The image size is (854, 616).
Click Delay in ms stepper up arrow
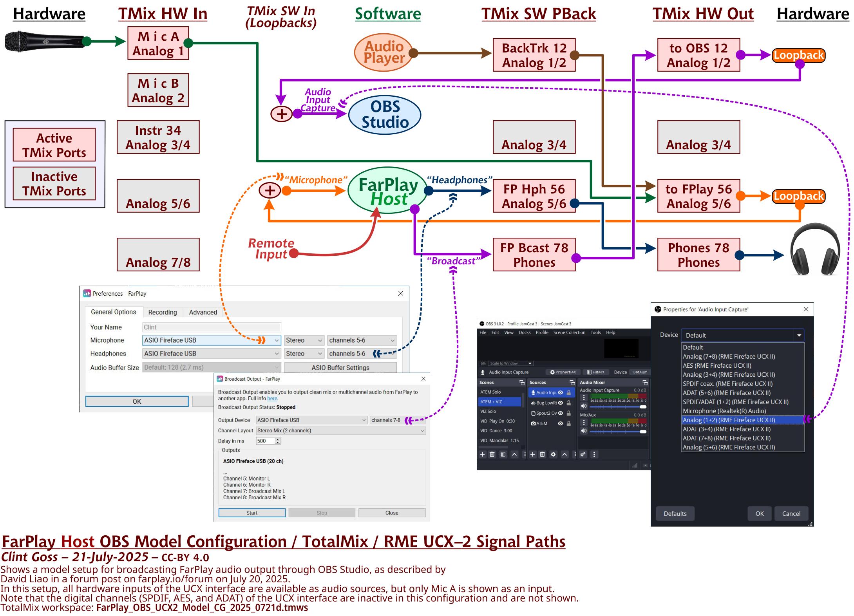click(x=278, y=440)
